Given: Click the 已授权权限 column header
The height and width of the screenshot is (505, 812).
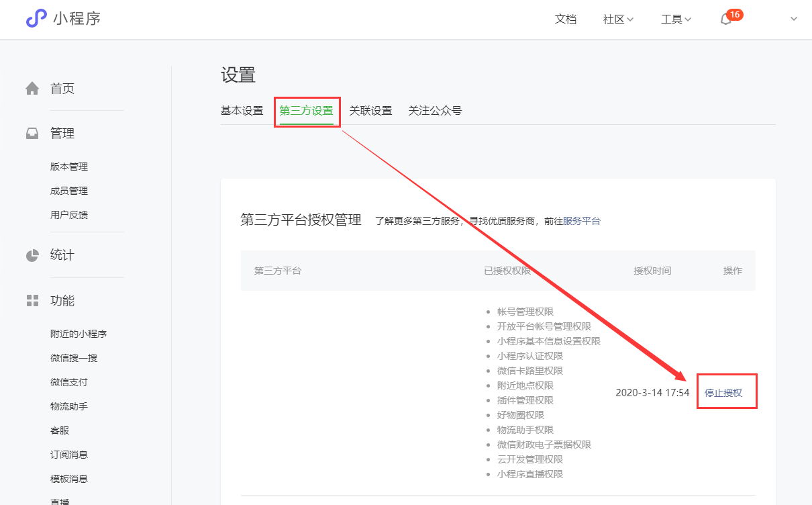Looking at the screenshot, I should [x=507, y=271].
